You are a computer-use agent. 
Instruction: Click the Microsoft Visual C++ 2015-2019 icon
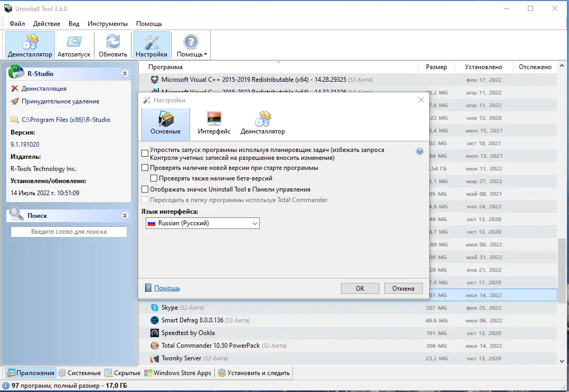tap(155, 80)
